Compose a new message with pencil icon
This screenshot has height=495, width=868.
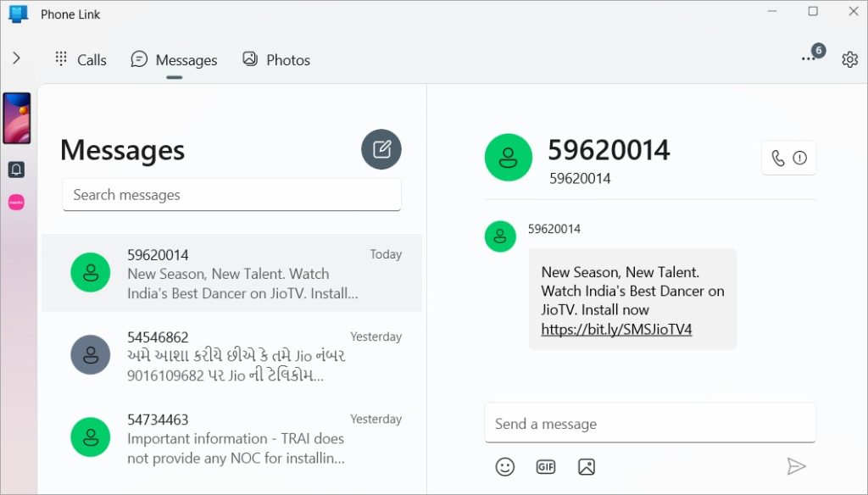click(381, 150)
